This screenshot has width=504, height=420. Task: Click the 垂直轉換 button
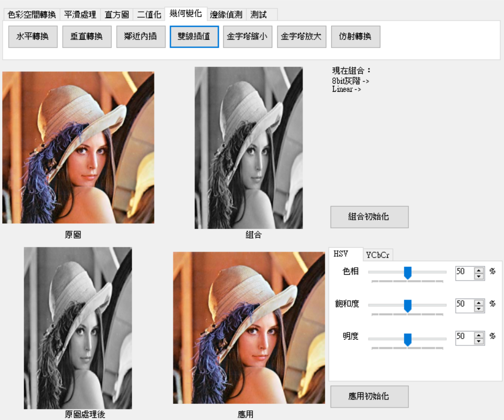[x=87, y=37]
